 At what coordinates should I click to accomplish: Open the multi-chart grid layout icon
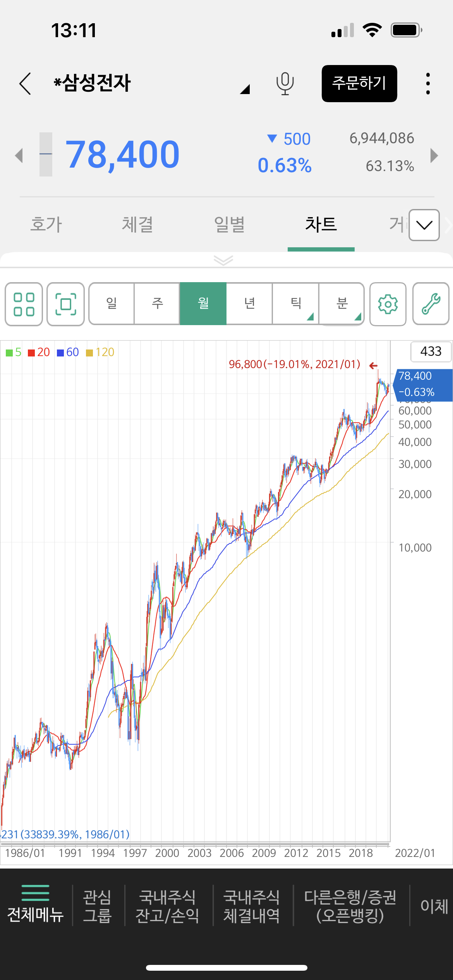tap(24, 304)
